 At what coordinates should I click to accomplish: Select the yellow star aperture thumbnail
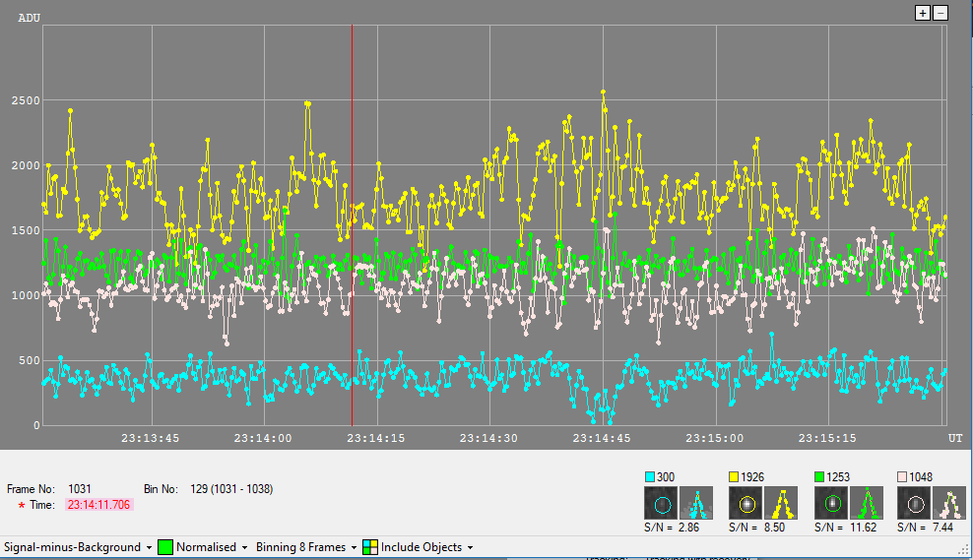click(x=746, y=503)
